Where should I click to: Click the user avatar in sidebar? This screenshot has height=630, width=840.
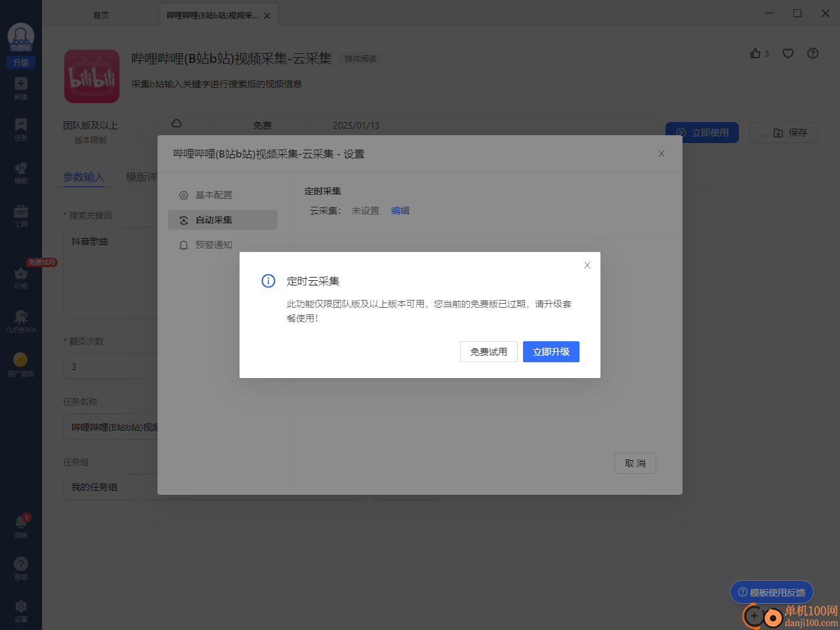pyautogui.click(x=21, y=37)
